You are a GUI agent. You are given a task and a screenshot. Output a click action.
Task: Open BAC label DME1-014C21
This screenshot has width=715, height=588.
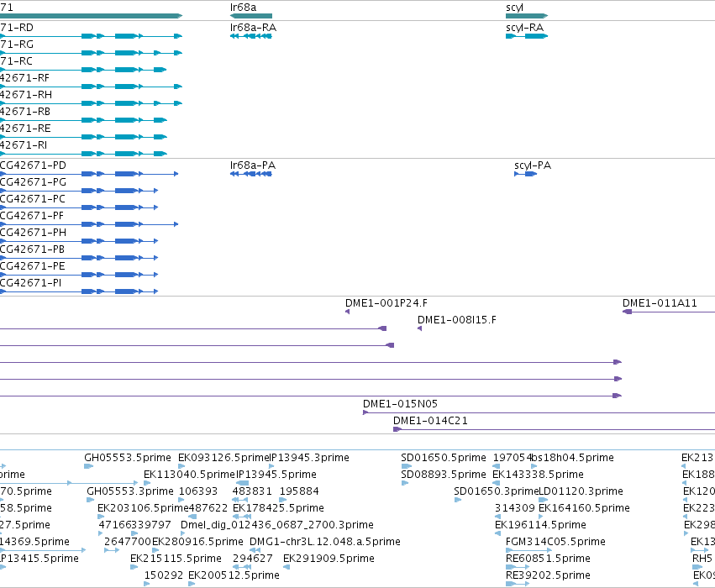430,421
